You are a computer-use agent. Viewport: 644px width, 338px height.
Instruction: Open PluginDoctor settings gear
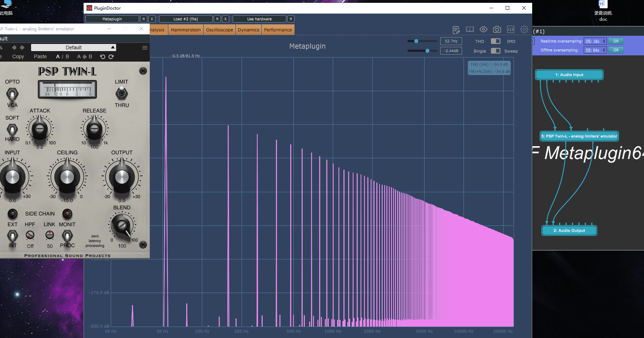pos(524,30)
